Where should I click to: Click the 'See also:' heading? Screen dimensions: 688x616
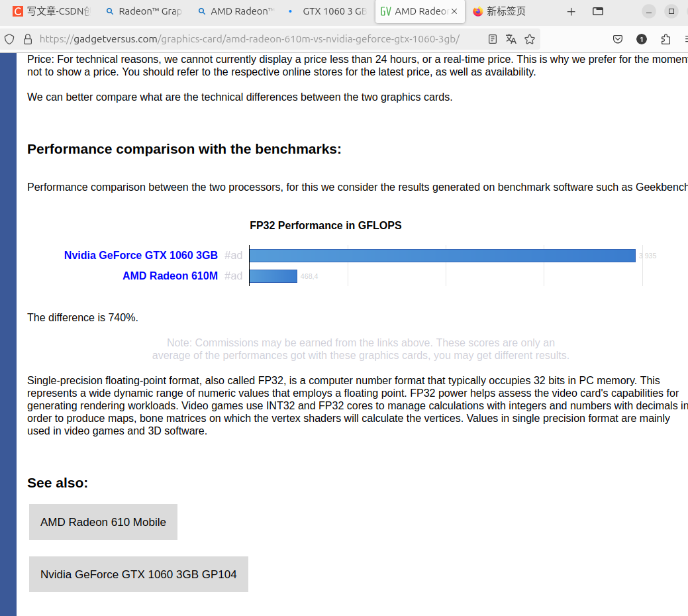58,483
